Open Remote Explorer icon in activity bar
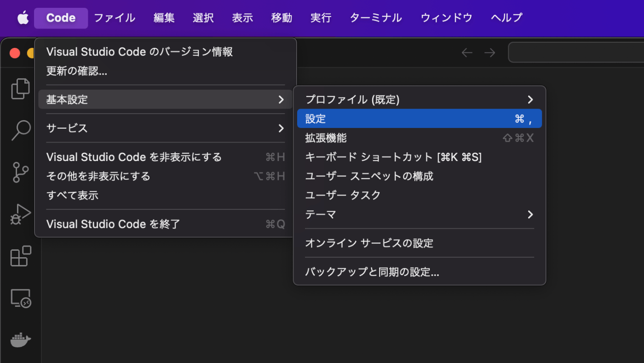 click(20, 298)
